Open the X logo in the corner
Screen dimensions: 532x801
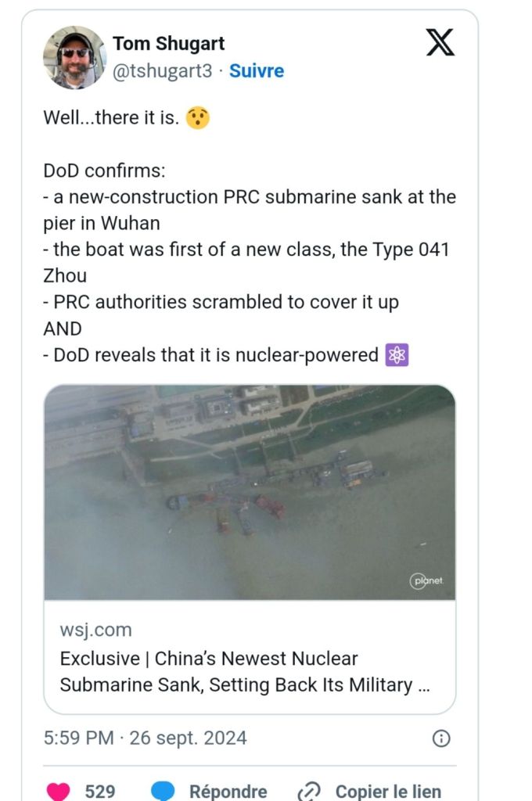[440, 42]
